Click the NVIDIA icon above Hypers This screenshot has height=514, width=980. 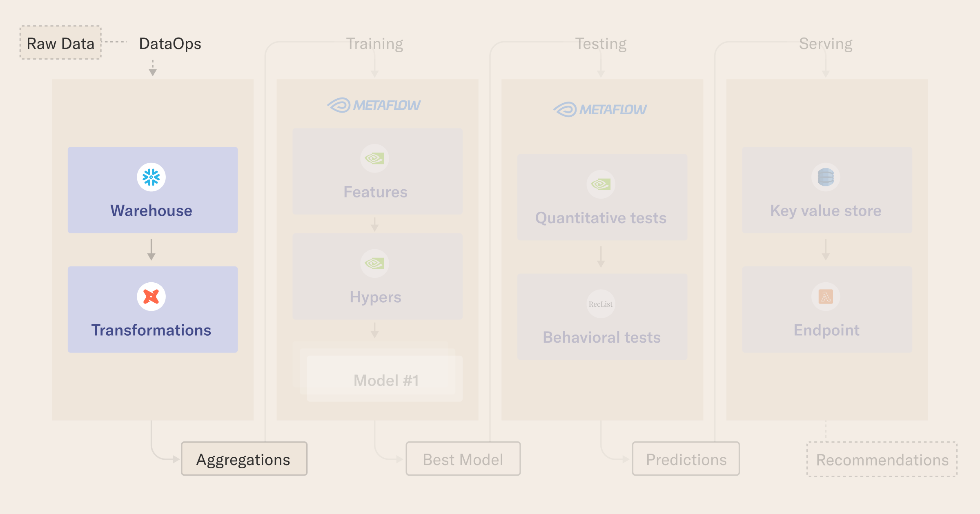pos(374,264)
